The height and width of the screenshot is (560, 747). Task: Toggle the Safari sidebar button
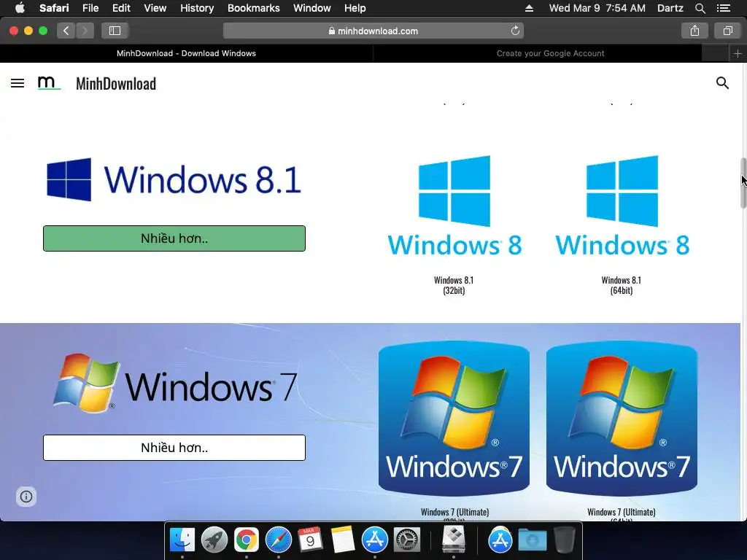[x=115, y=31]
